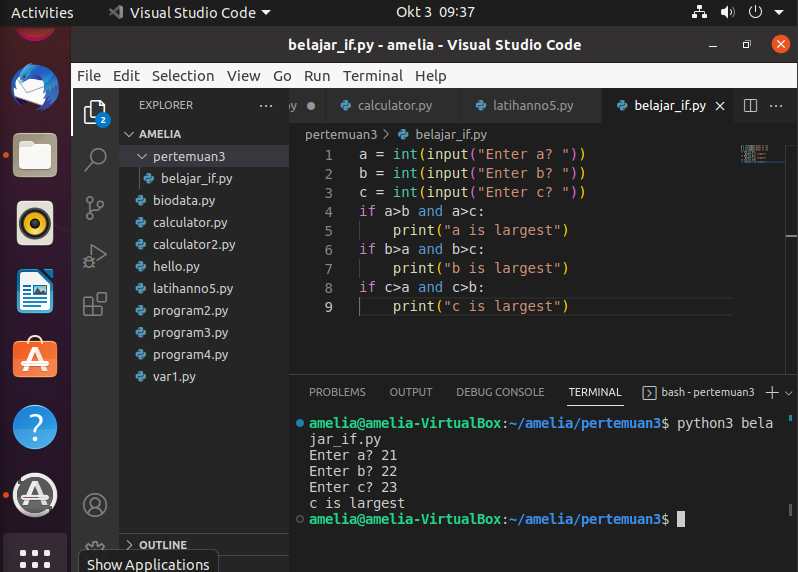Place cursor on line 9 print statement

480,306
